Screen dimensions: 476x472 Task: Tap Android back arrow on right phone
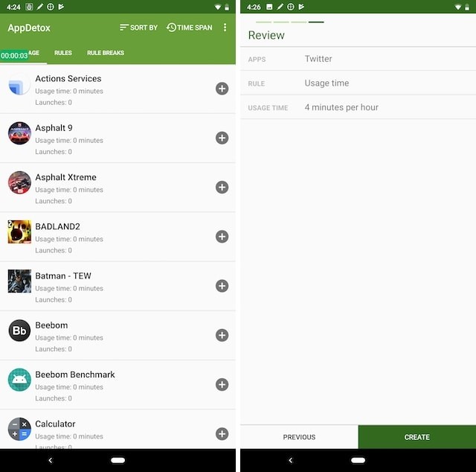(291, 460)
